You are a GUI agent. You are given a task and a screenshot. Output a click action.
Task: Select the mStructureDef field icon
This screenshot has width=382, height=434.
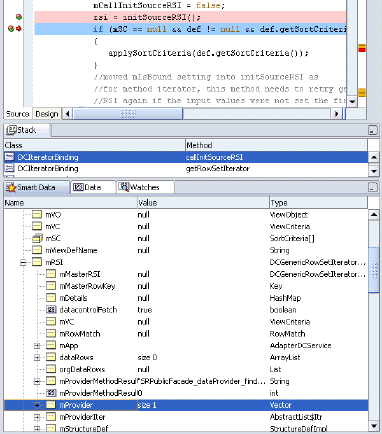coord(51,428)
